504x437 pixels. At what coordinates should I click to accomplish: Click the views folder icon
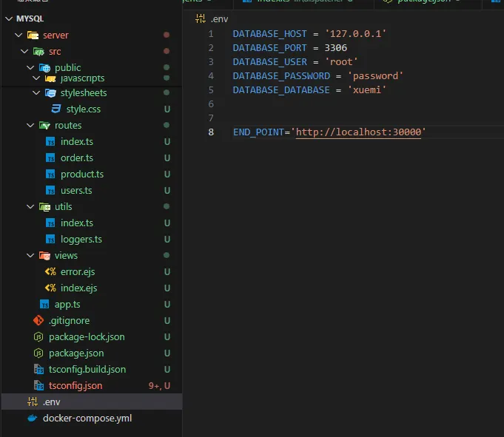click(44, 256)
